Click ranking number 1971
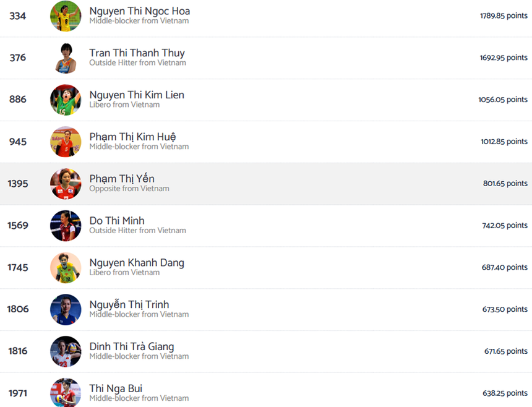 [18, 393]
